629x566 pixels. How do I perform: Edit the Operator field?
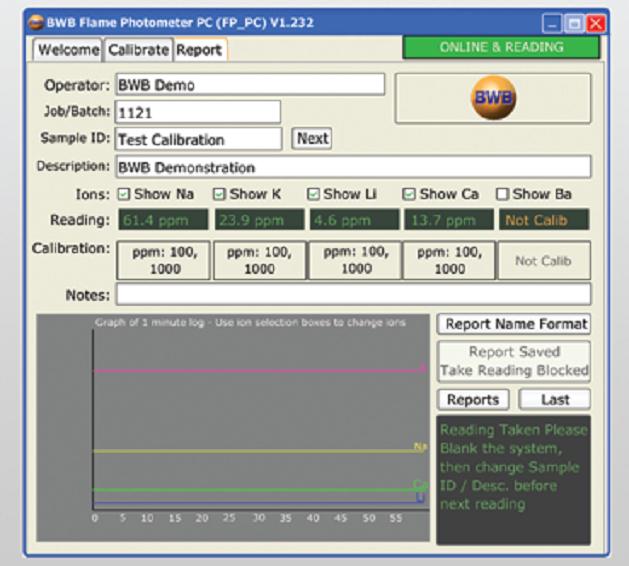click(x=250, y=85)
